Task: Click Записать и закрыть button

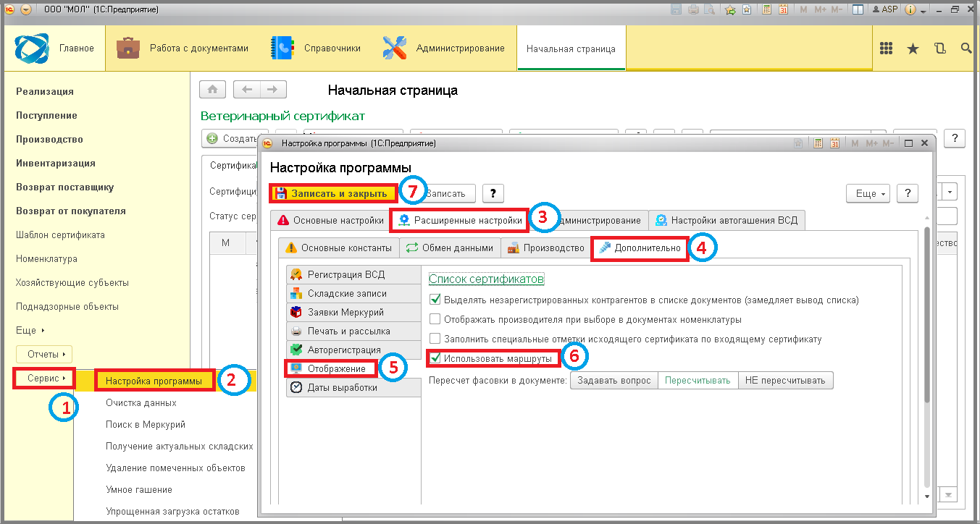Action: pos(332,193)
